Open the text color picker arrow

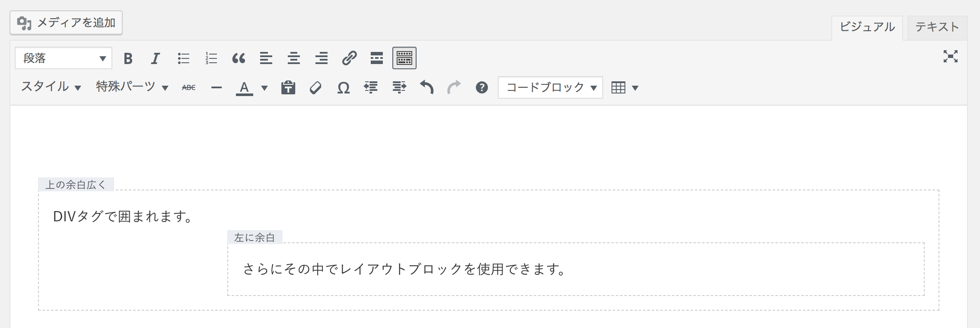tap(264, 88)
